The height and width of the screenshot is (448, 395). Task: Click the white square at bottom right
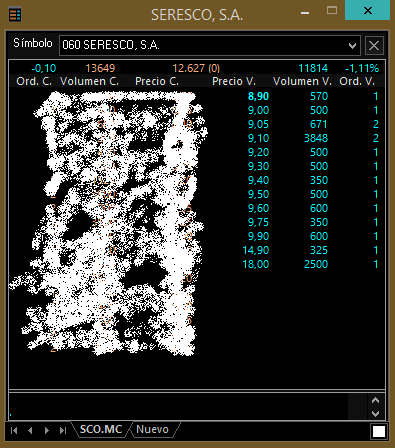pos(379,431)
